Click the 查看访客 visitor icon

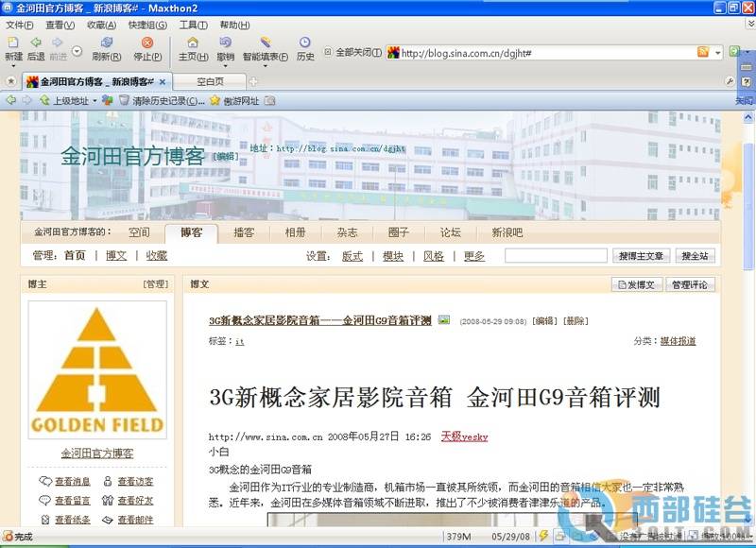(x=108, y=481)
